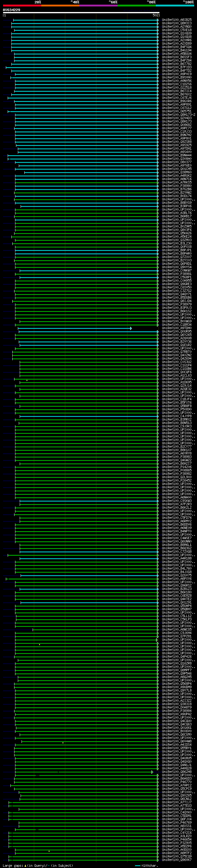
Task: Open the UniRef100_Q38M60 hit label
Action: point(177,172)
